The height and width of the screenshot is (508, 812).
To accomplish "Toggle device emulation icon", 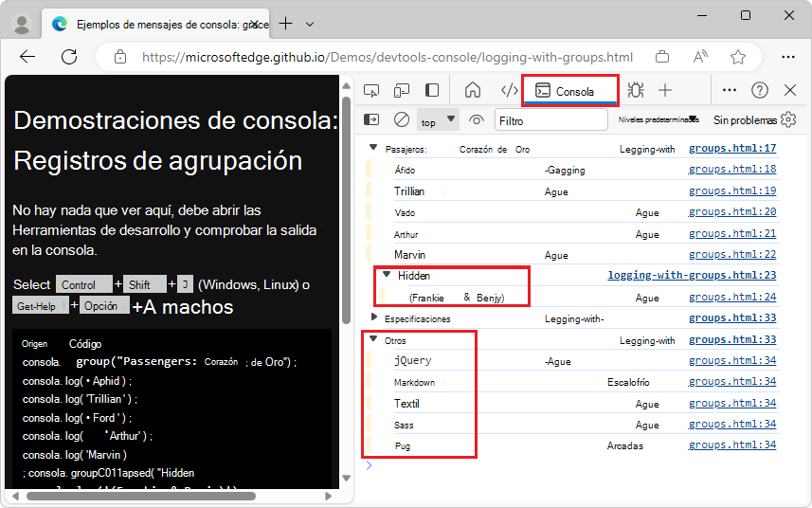I will tap(402, 91).
